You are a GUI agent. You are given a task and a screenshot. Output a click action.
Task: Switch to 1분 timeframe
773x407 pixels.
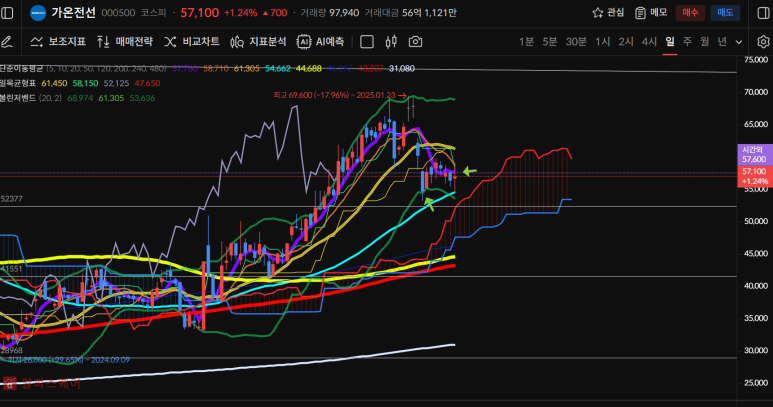pos(526,42)
